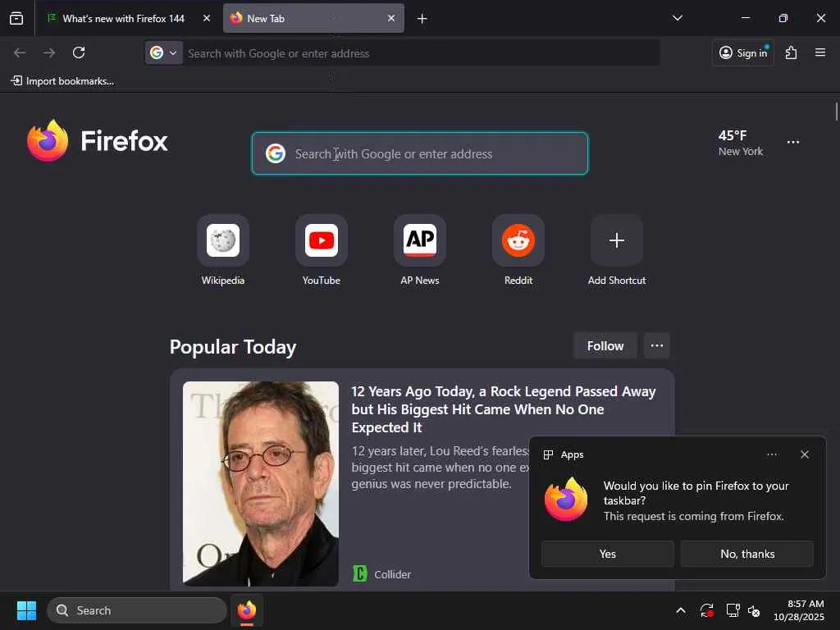Image resolution: width=840 pixels, height=630 pixels.
Task: Click the sync status tray icon
Action: 706,610
